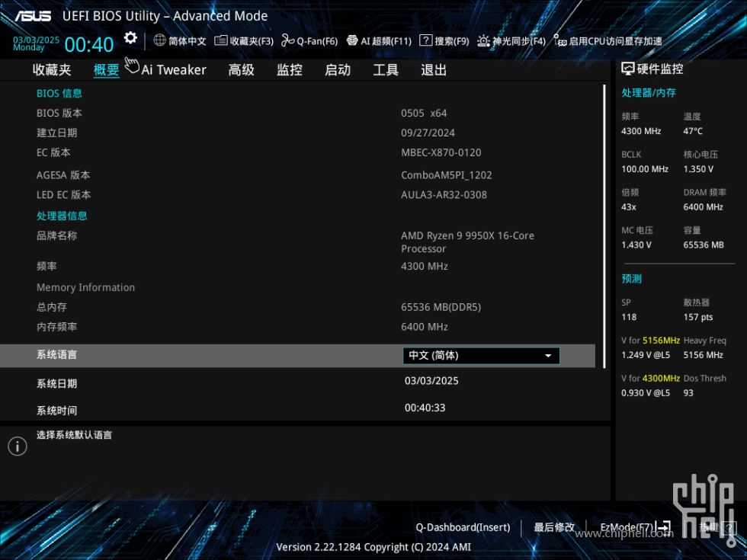
Task: Open settings via the gear icon
Action: click(130, 37)
